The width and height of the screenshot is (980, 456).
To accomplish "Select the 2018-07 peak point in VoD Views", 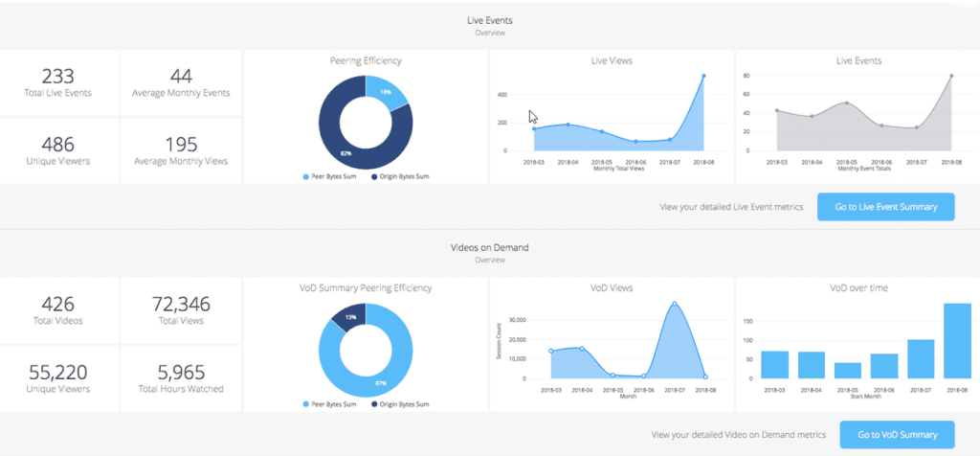I will 675,304.
